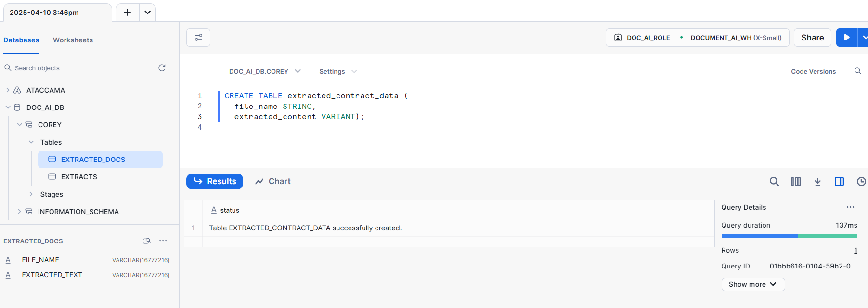Open the query history clock icon
Viewport: 868px width, 308px height.
point(861,182)
